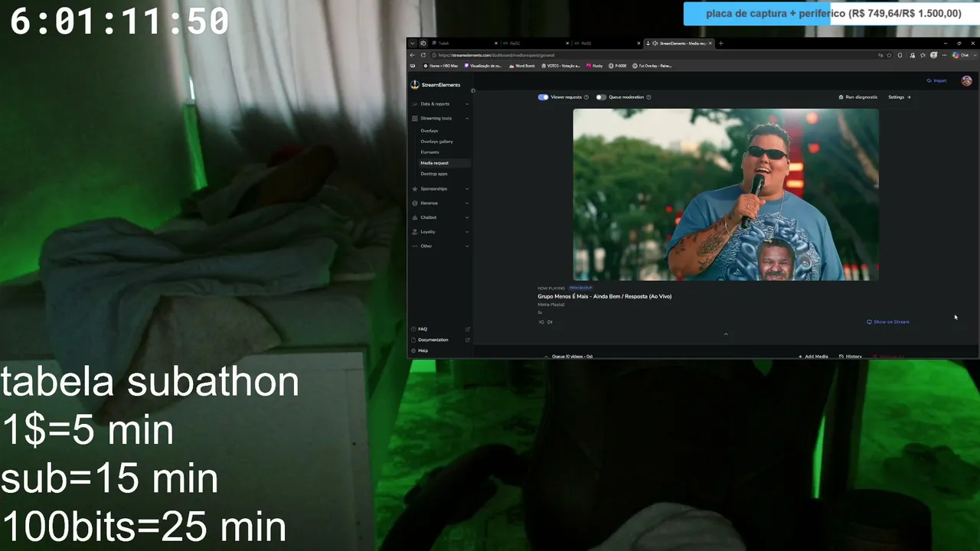Click the Other ellipsis sidebar icon
The height and width of the screenshot is (551, 980).
pos(415,246)
